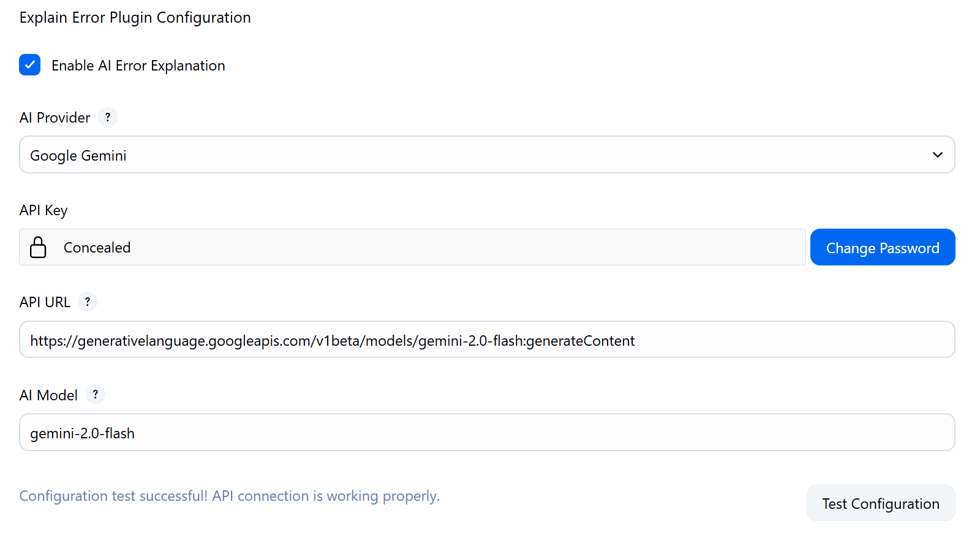Image resolution: width=980 pixels, height=537 pixels.
Task: Click the Enable AI Error Explanation label
Action: (x=138, y=66)
